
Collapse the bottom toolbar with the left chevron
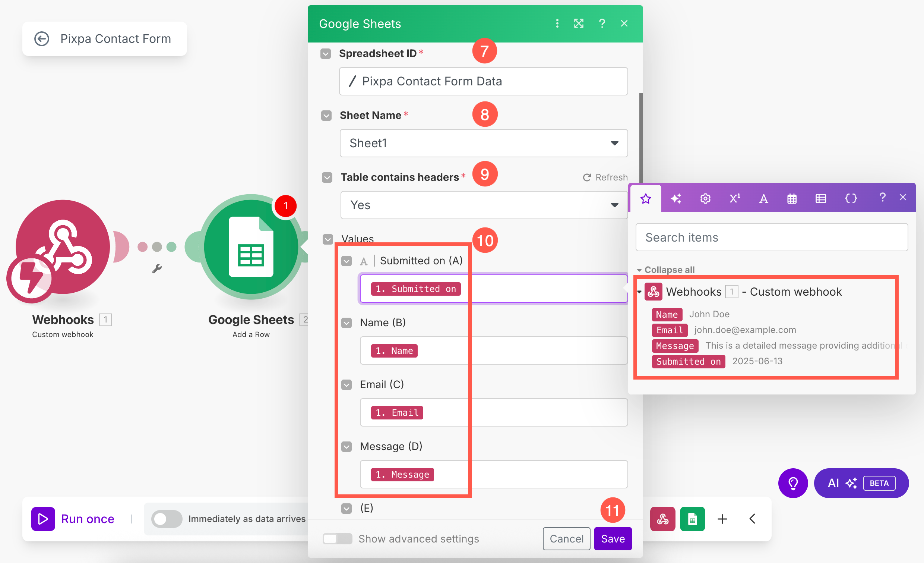click(x=752, y=519)
